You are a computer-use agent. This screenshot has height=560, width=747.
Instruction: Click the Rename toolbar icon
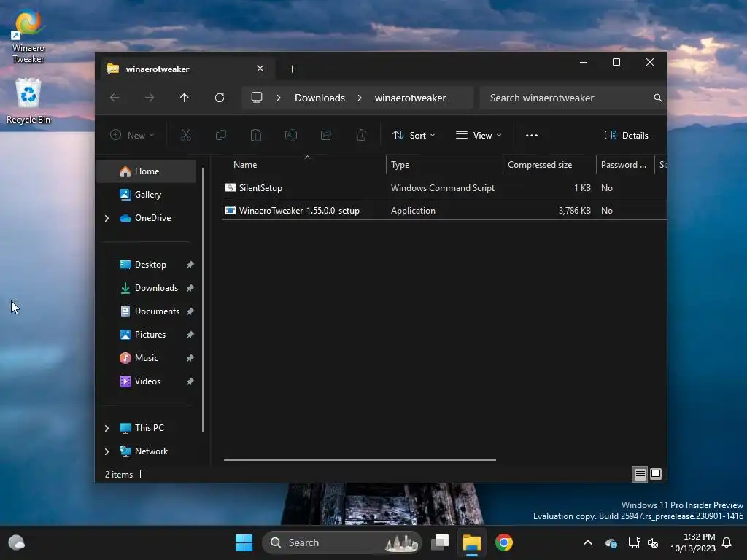click(x=291, y=135)
